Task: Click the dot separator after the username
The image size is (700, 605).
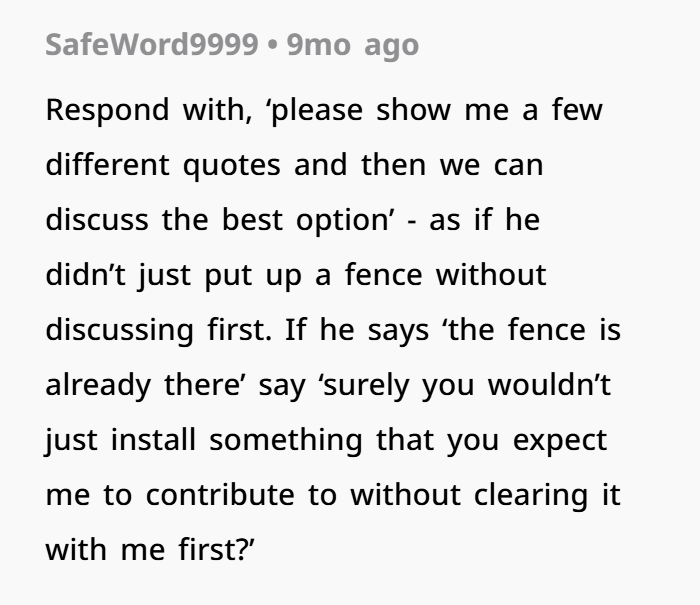Action: pyautogui.click(x=272, y=45)
